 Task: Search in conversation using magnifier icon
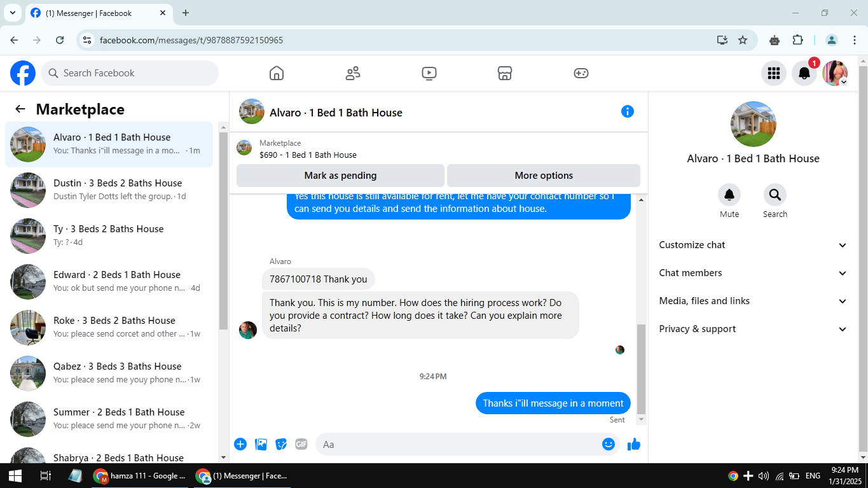point(775,195)
